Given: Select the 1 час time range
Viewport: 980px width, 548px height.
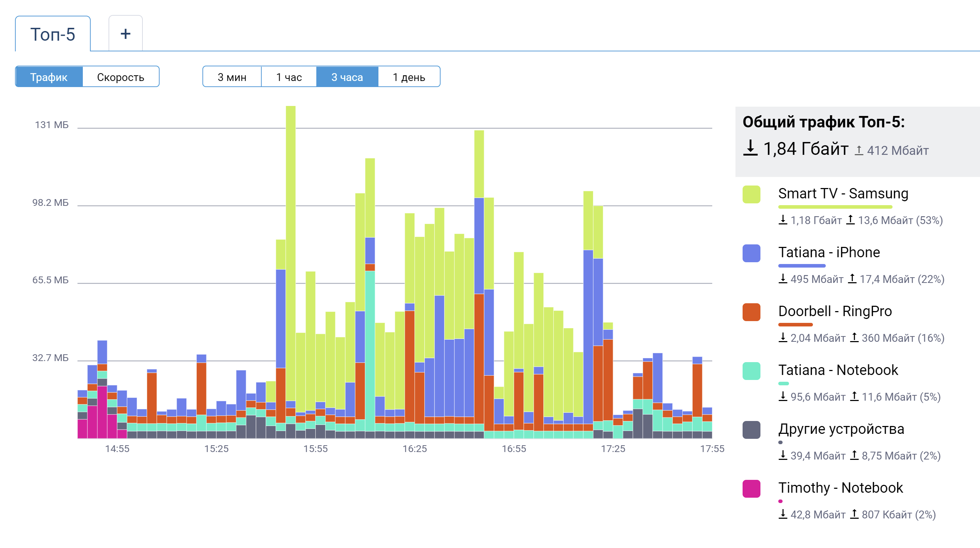Looking at the screenshot, I should pyautogui.click(x=289, y=77).
